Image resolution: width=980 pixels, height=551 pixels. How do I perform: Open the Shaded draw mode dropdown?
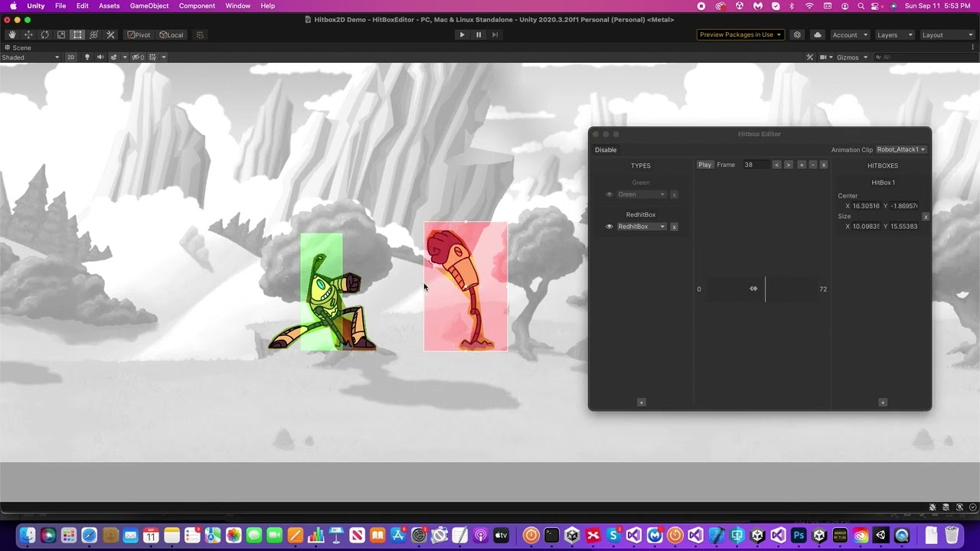(x=31, y=57)
